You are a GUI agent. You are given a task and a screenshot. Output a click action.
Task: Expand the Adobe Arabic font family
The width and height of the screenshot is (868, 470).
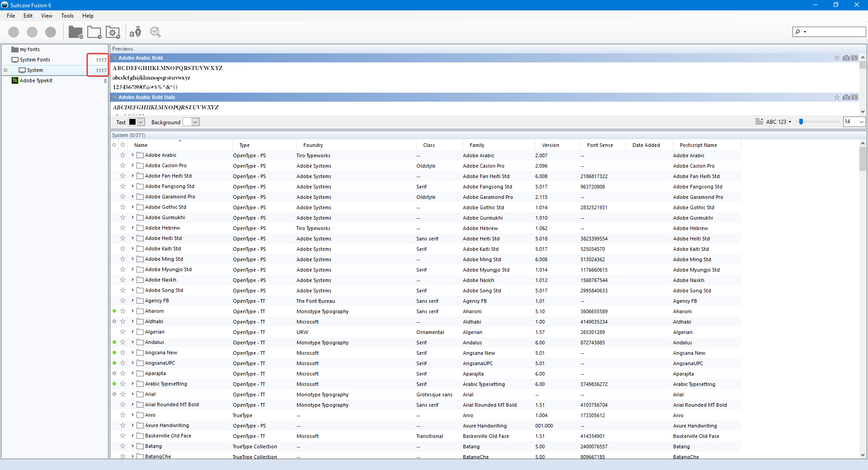click(x=133, y=155)
